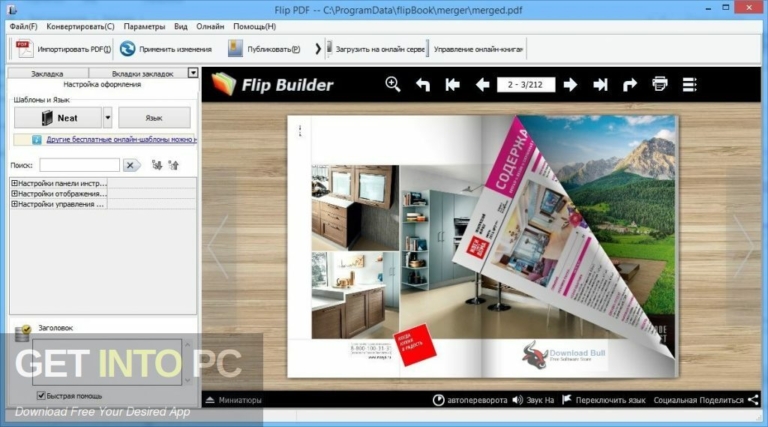The width and height of the screenshot is (768, 427).
Task: Open the Параметры menu
Action: pos(144,26)
